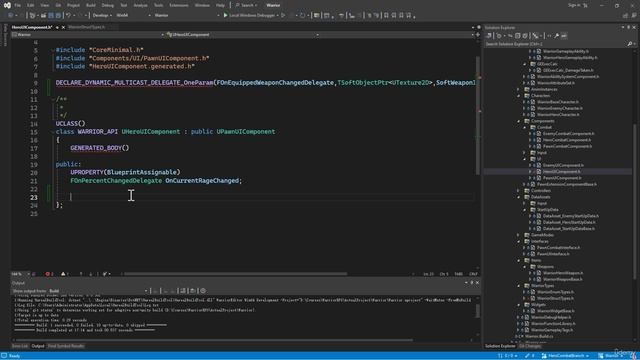Open the editor zoom level dropdown

pyautogui.click(x=20, y=274)
